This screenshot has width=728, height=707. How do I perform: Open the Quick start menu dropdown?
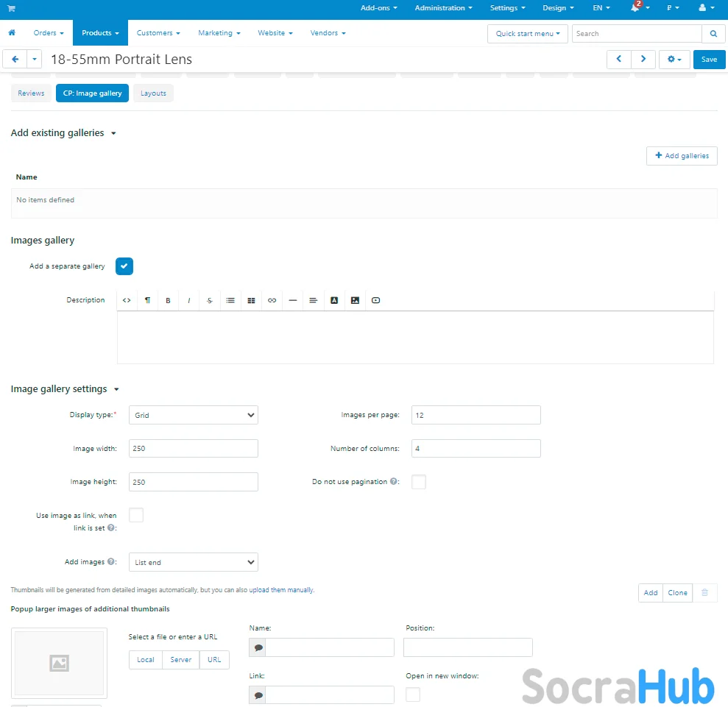point(528,33)
